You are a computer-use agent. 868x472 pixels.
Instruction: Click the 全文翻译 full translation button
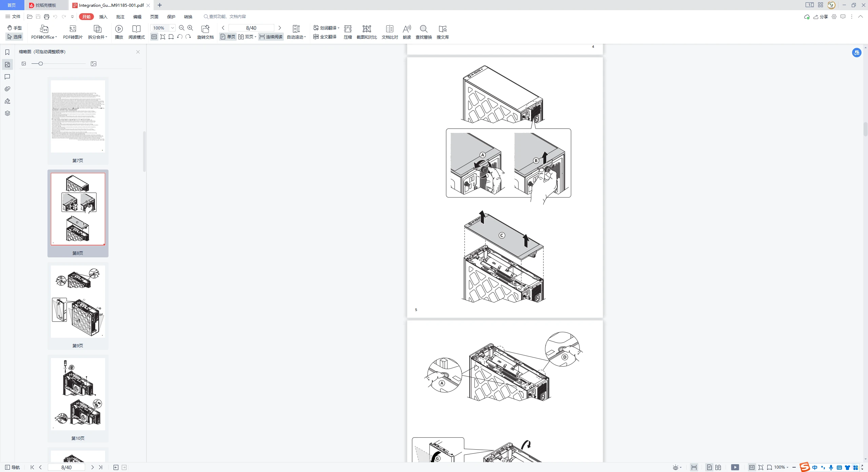click(325, 37)
